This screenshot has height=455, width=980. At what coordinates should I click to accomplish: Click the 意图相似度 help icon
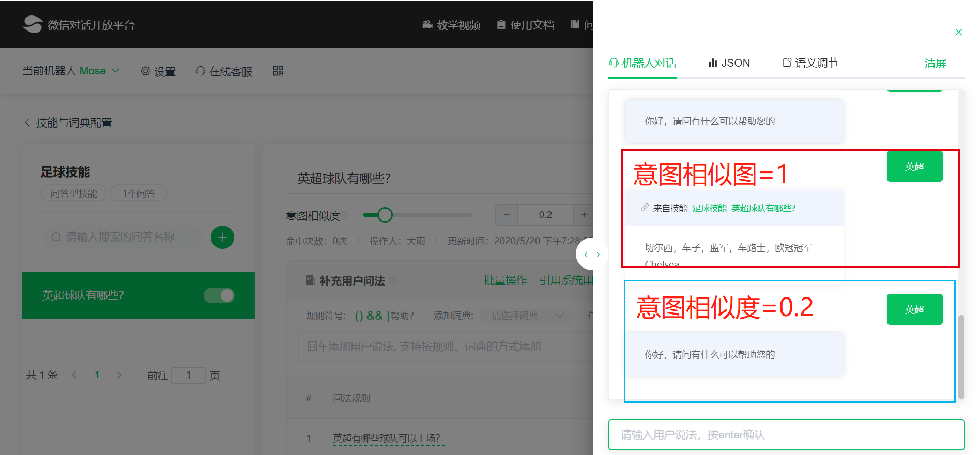coord(344,215)
